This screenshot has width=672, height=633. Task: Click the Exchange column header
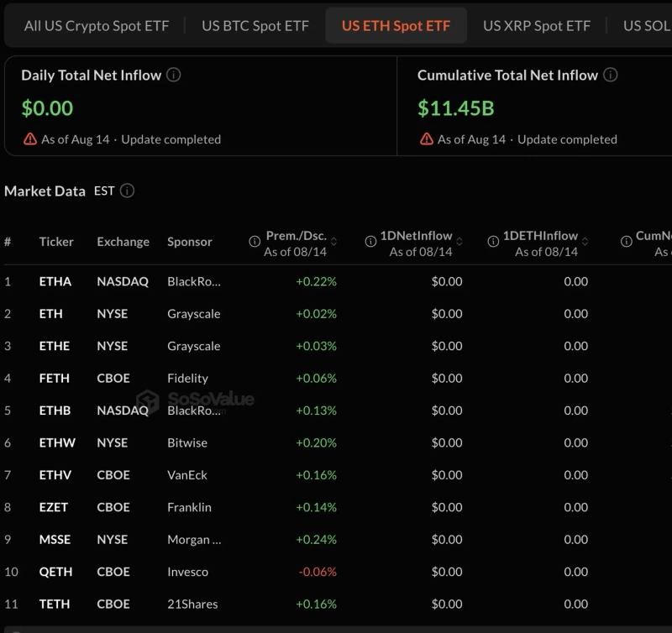(123, 242)
